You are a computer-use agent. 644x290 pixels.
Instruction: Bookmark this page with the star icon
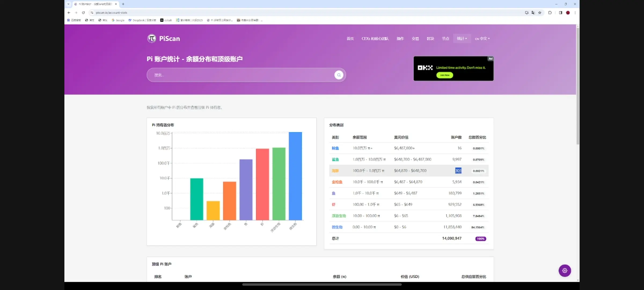(540, 13)
